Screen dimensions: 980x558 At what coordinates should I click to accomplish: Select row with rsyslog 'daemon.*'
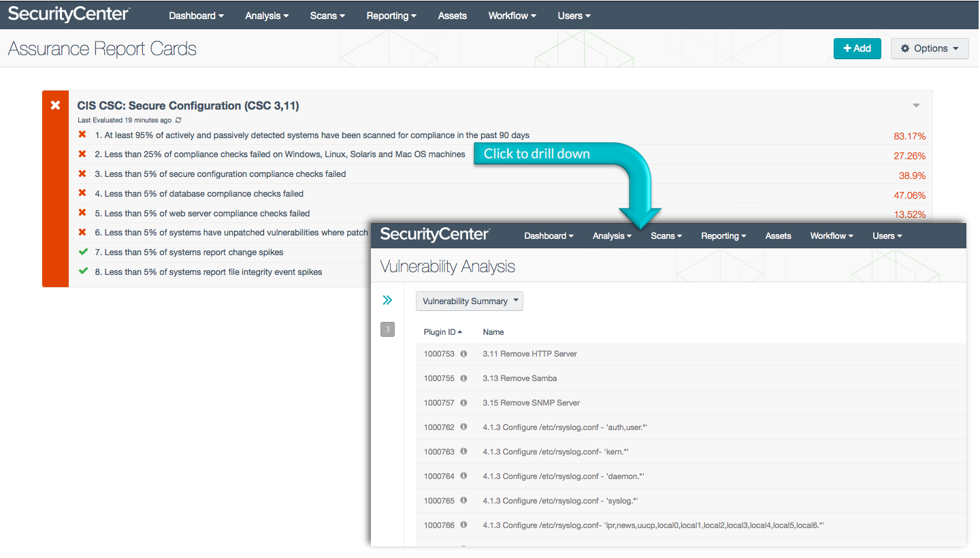(691, 476)
